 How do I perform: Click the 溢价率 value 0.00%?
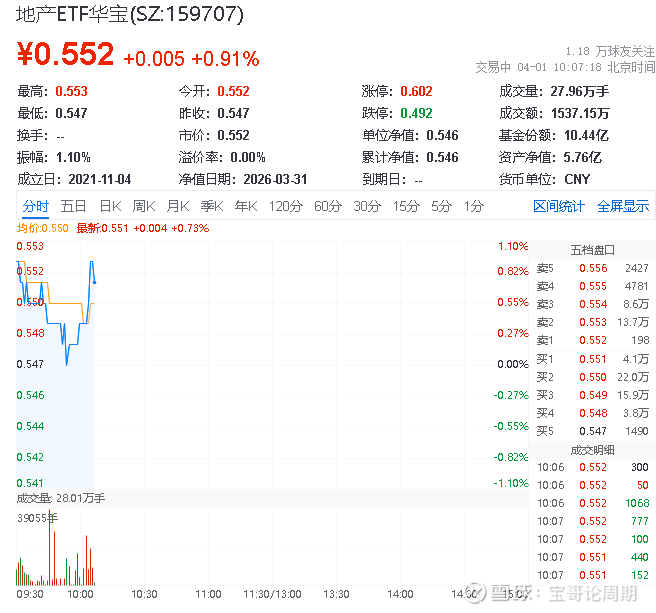pos(248,157)
